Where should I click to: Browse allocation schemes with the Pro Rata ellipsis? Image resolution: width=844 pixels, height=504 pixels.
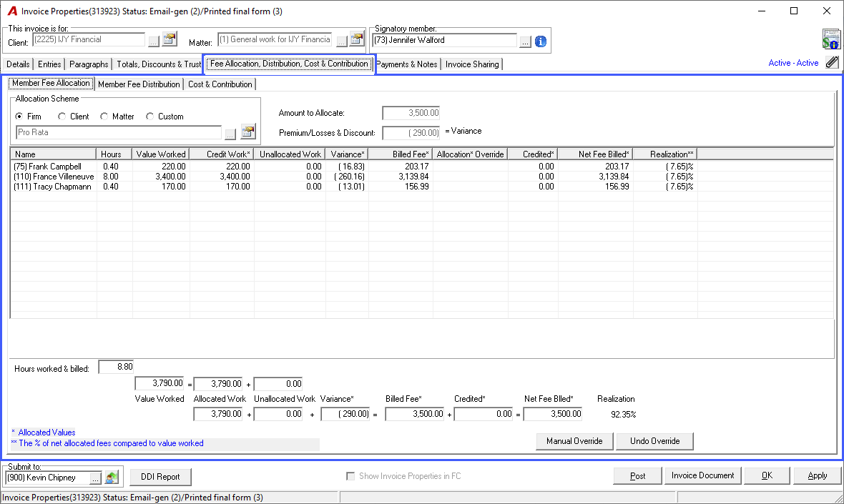(x=230, y=134)
